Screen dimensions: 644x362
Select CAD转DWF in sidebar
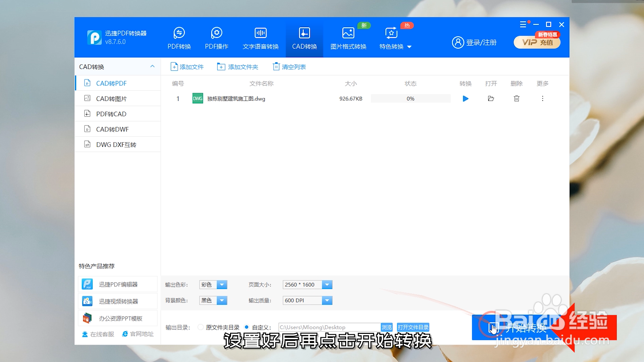tap(118, 129)
